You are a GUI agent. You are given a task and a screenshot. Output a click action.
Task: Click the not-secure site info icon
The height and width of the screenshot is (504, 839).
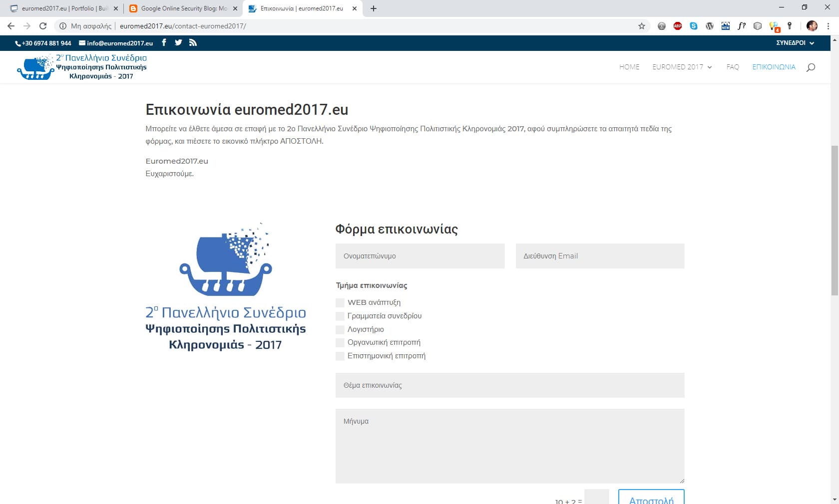click(x=63, y=26)
